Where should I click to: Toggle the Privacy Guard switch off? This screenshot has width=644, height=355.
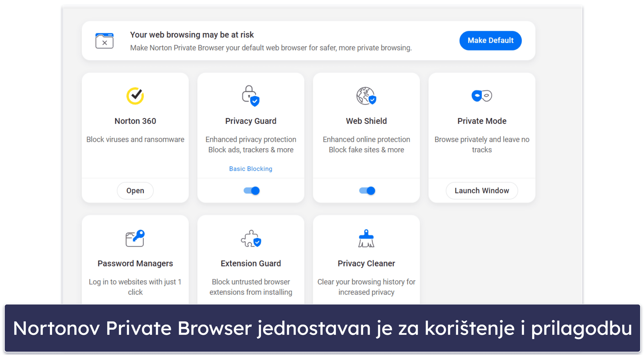251,191
